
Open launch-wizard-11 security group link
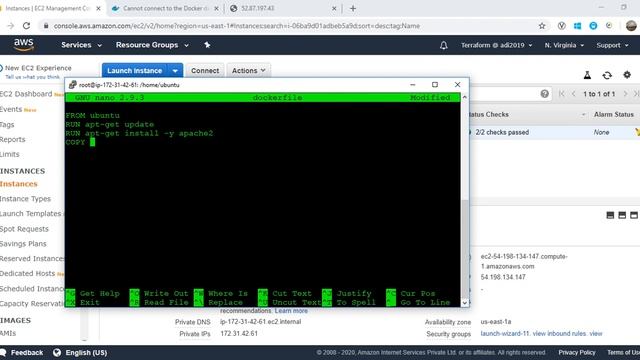click(x=504, y=333)
